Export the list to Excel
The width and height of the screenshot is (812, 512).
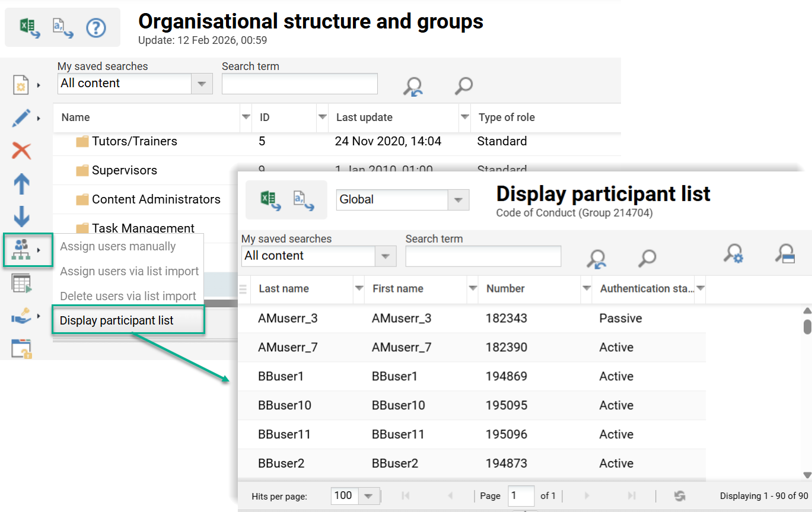pos(27,27)
